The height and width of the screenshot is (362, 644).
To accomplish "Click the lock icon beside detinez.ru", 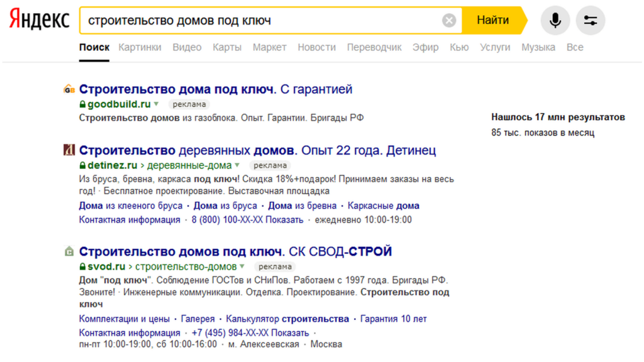I will [x=82, y=165].
